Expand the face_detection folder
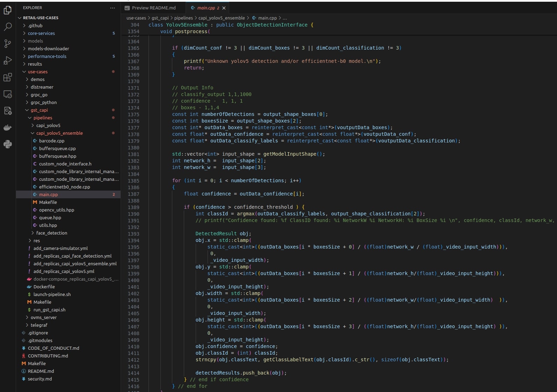557x392 pixels. coord(51,233)
